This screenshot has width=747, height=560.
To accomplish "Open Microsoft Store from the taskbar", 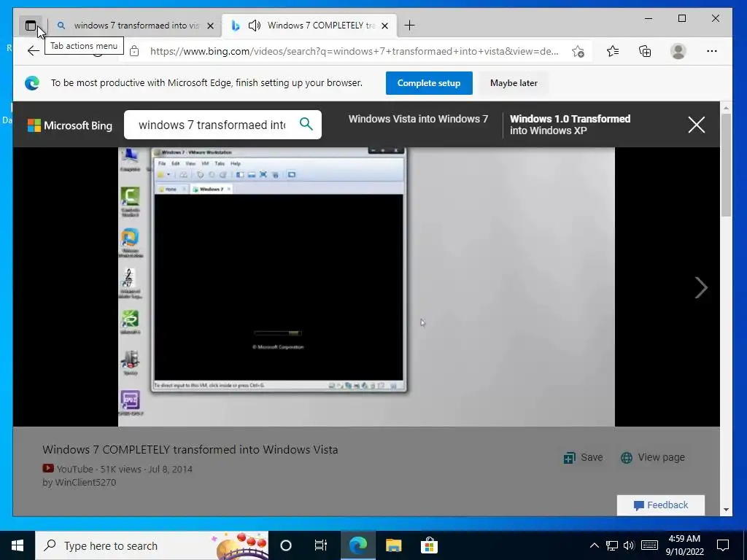I will click(429, 545).
